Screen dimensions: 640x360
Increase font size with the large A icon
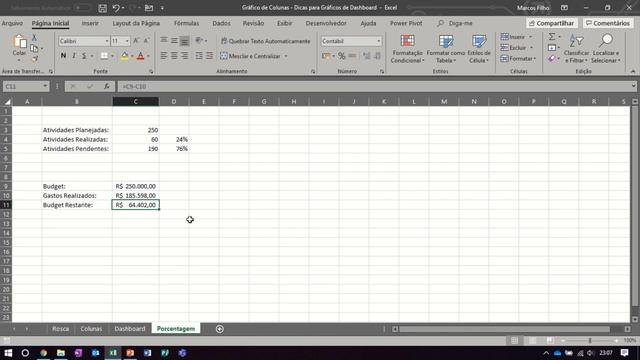[x=136, y=41]
